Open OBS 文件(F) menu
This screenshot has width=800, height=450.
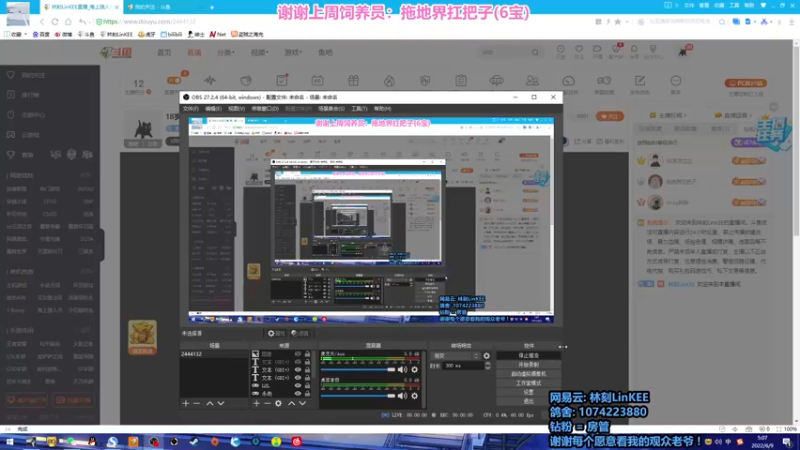pyautogui.click(x=190, y=109)
